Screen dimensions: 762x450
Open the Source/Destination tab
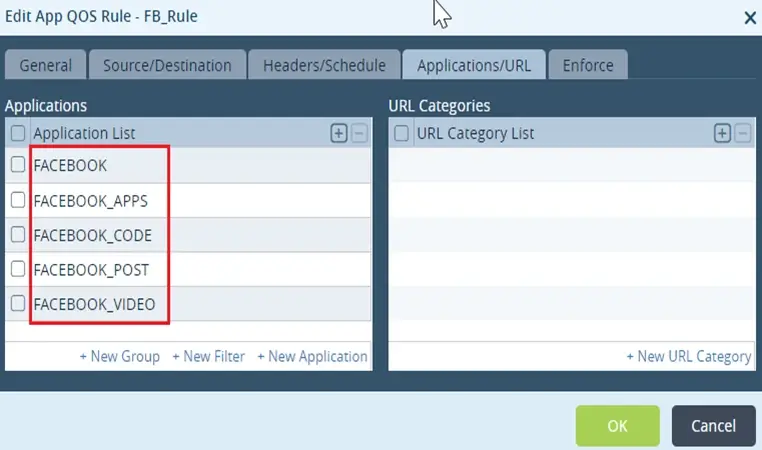(167, 65)
